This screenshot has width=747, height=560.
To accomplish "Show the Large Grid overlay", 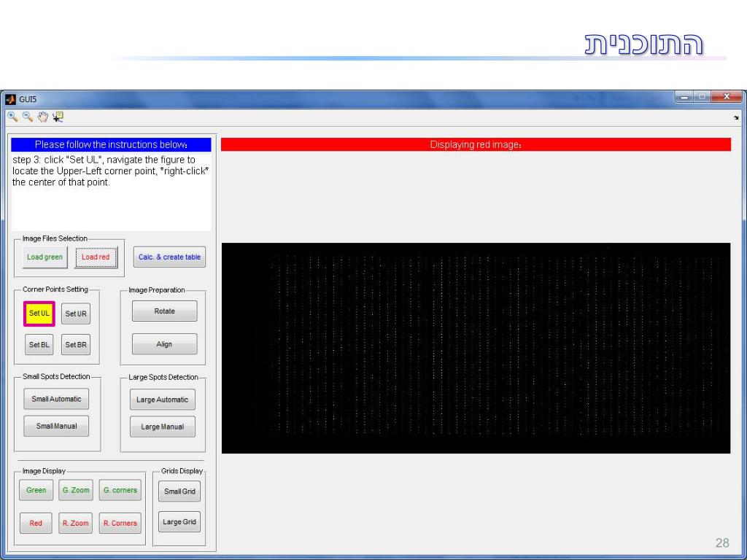I will 179,522.
